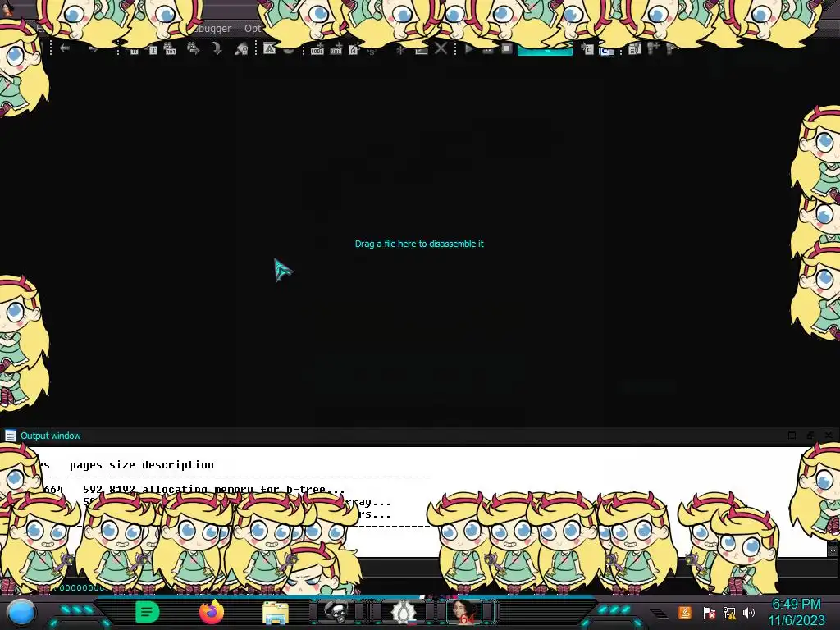Click the search-next arrow icon in toolbar
This screenshot has width=840, height=630.
194,49
